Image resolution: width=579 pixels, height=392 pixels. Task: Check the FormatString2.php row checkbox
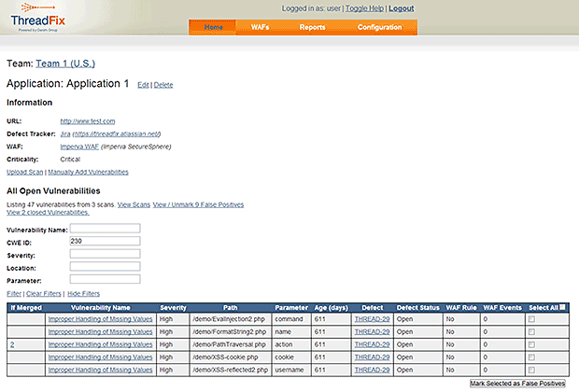(x=531, y=332)
